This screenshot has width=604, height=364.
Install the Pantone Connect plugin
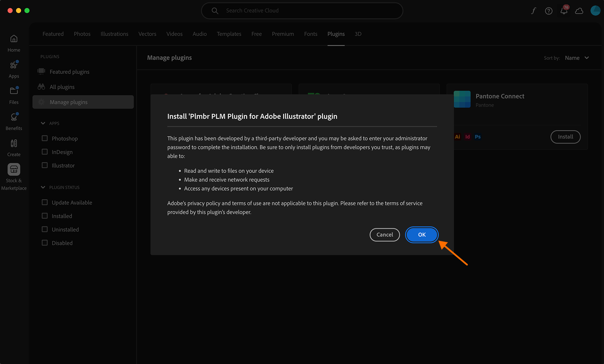pyautogui.click(x=565, y=137)
